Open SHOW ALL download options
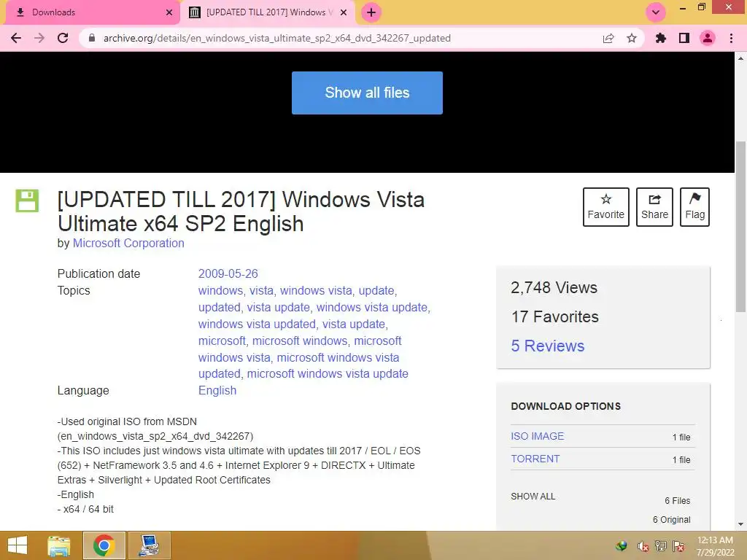Screen dimensions: 747x560 click(533, 496)
